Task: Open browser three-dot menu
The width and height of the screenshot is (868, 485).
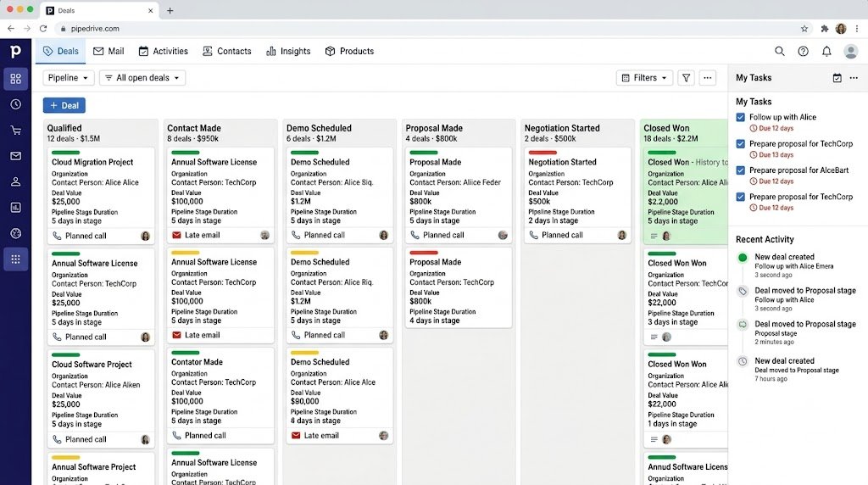Action: click(x=857, y=29)
